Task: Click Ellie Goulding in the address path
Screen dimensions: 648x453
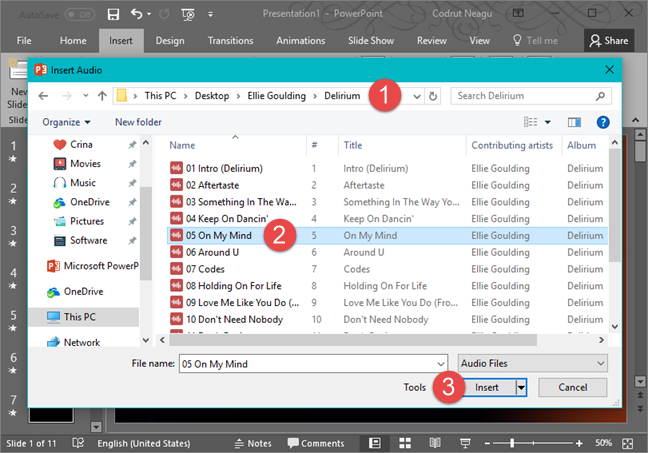Action: click(x=276, y=96)
